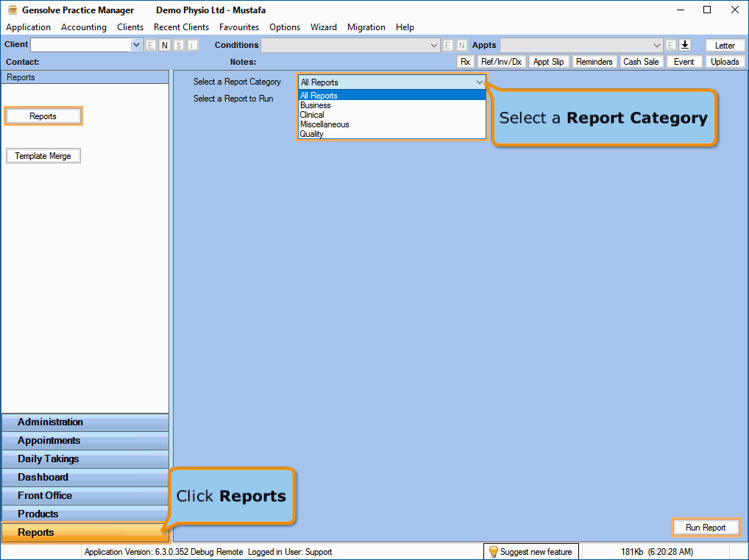Open the Products navigation section
This screenshot has width=749, height=560.
(x=85, y=514)
